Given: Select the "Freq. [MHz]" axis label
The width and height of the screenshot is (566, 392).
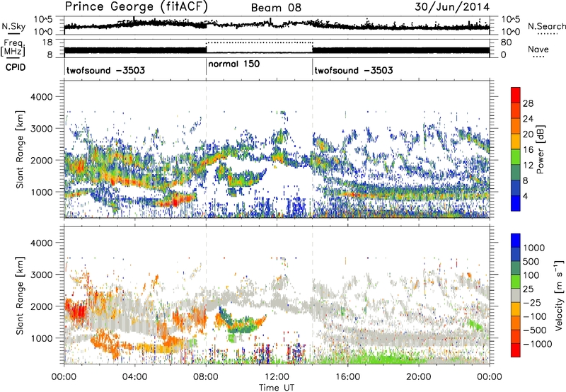Looking at the screenshot, I should [13, 47].
